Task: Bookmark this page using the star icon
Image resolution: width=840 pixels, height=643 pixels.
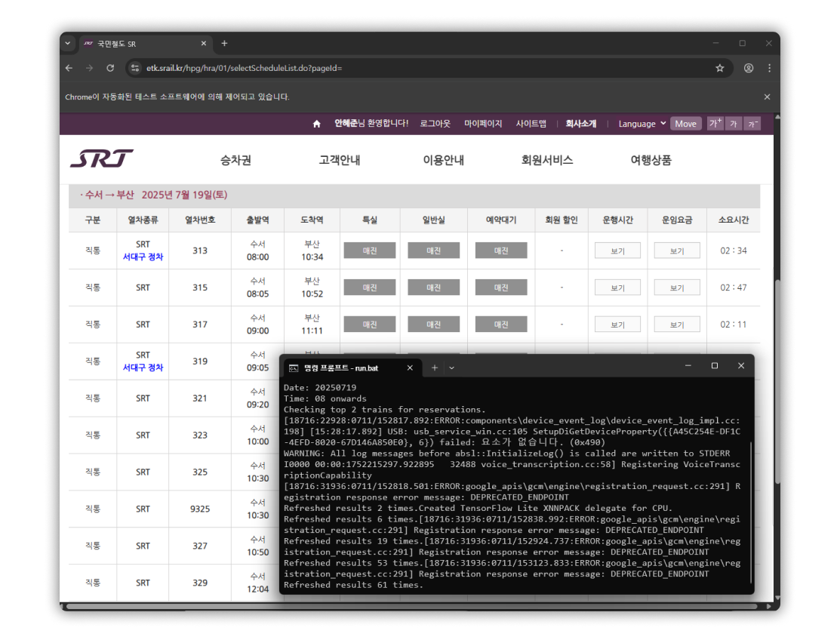Action: tap(720, 68)
